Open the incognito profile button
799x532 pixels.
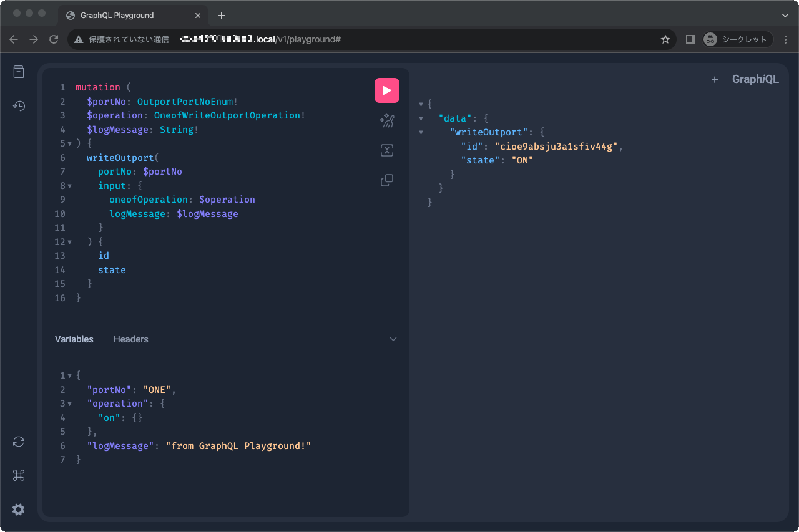click(738, 39)
